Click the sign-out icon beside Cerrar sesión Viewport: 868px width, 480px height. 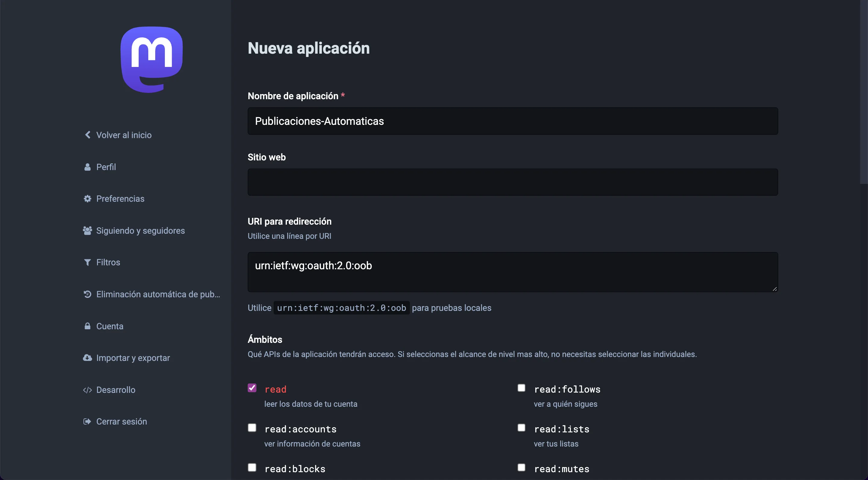click(87, 421)
